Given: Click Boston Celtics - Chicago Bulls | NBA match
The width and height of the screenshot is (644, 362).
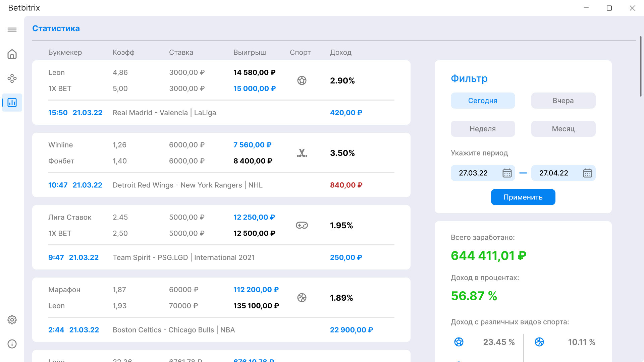Looking at the screenshot, I should [174, 330].
